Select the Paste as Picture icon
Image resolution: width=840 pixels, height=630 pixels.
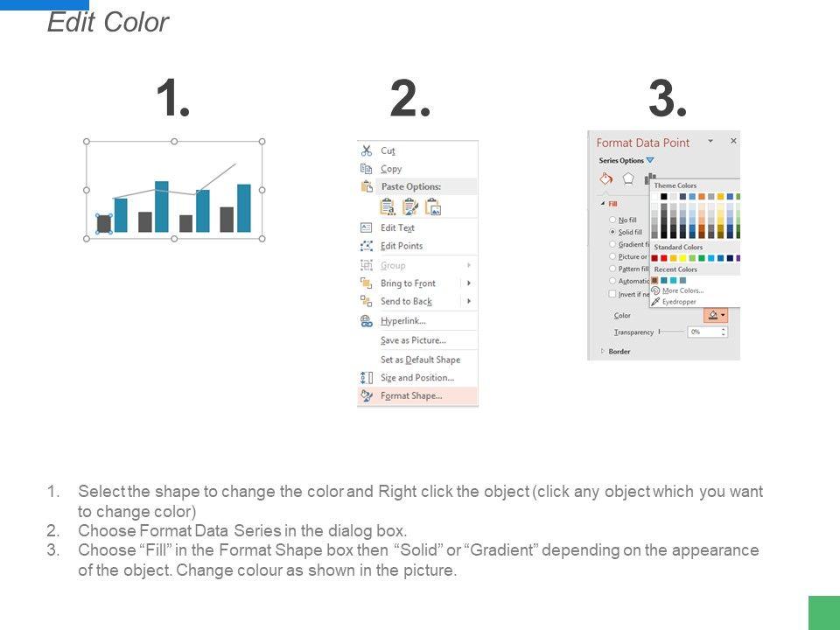point(433,206)
